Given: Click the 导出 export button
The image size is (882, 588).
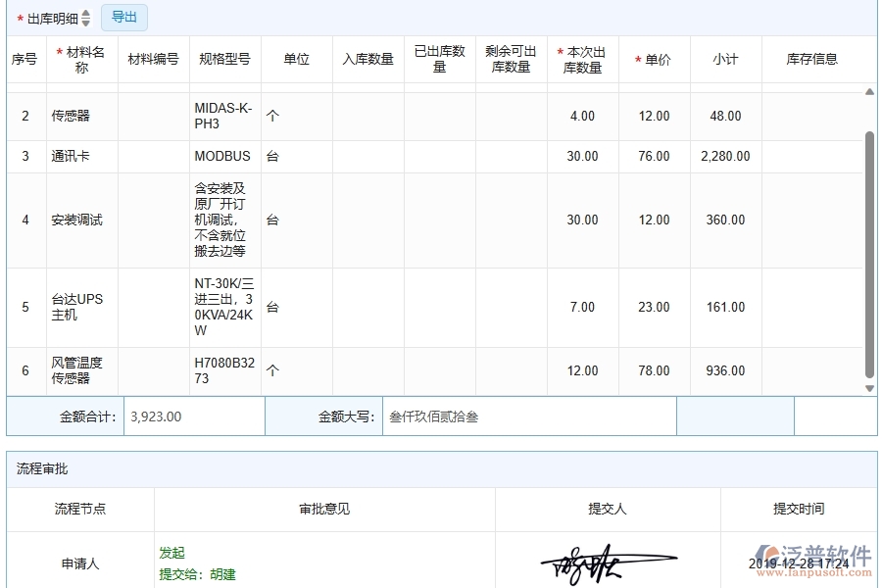Looking at the screenshot, I should [x=123, y=17].
